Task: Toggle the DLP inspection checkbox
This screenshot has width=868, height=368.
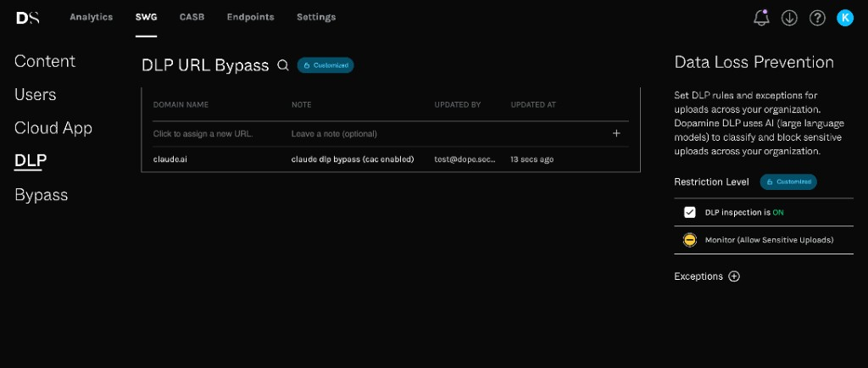Action: 690,213
